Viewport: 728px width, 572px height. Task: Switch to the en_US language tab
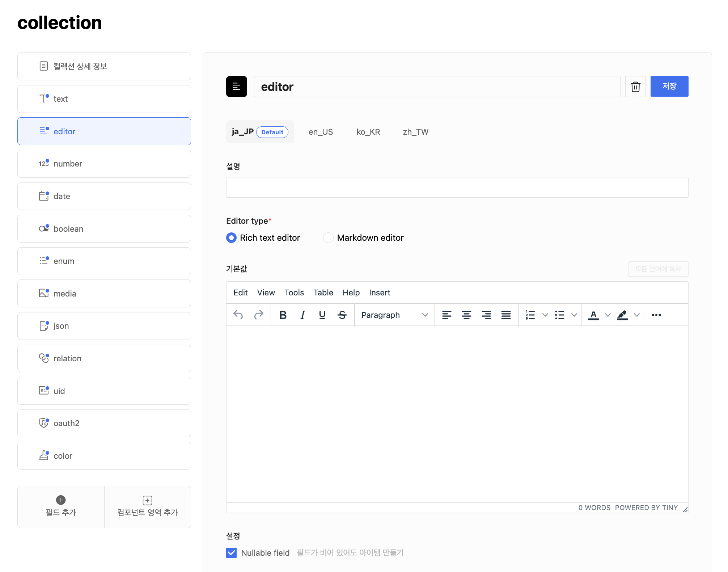[x=321, y=132]
